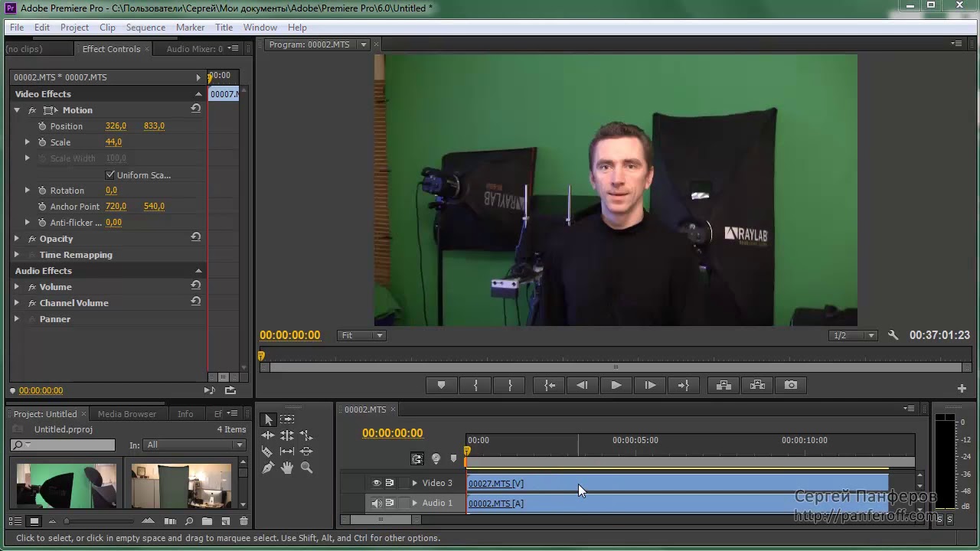The image size is (980, 551).
Task: Click the Lift button
Action: pos(724,386)
